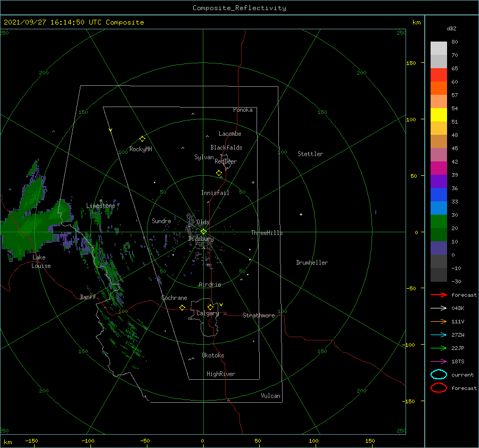Click the Limestone label
This screenshot has height=448, width=479.
101,206
